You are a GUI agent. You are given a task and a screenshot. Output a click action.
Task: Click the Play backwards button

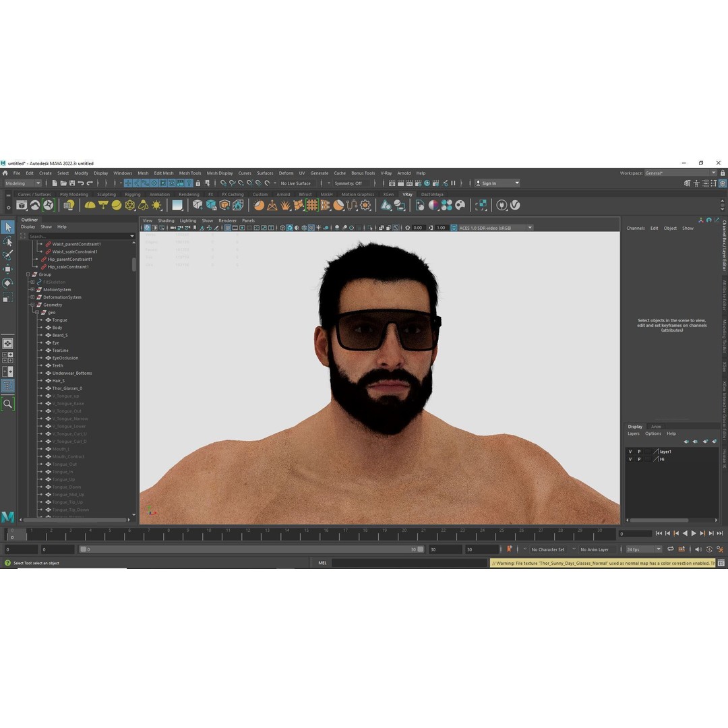[x=685, y=533]
